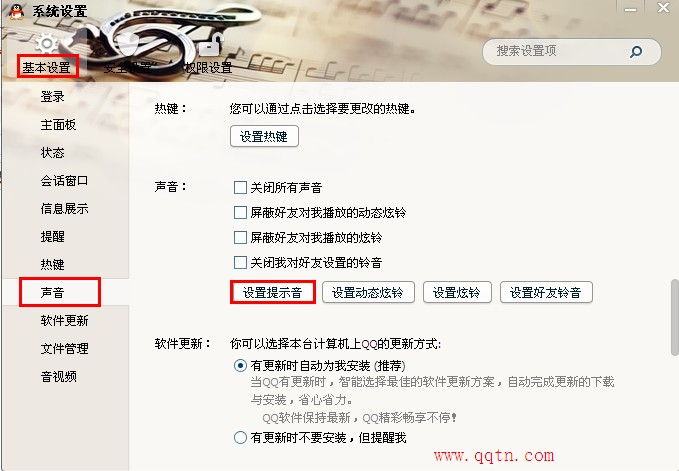Click the vertical scrollbar thumb
The height and width of the screenshot is (471, 679).
click(675, 317)
